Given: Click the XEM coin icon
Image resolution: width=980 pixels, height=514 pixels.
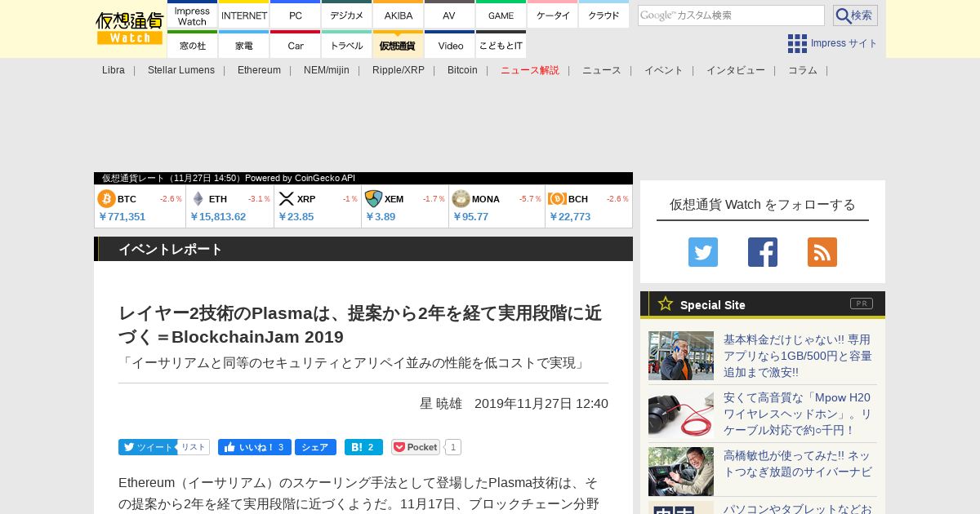Looking at the screenshot, I should point(373,199).
